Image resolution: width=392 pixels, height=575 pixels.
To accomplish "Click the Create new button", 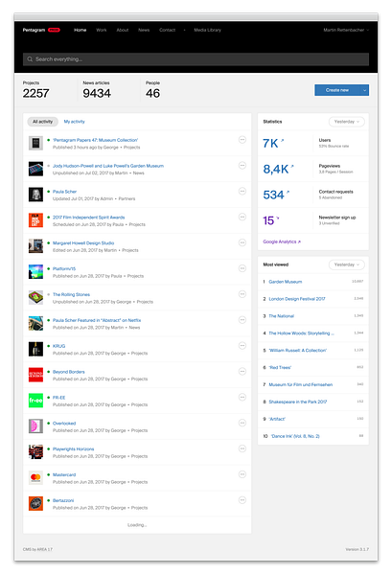I will (x=337, y=90).
